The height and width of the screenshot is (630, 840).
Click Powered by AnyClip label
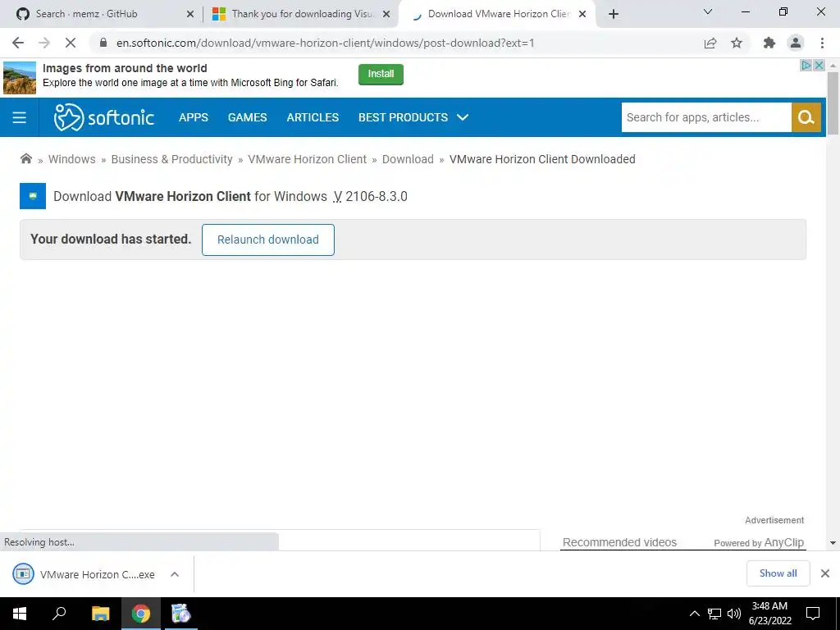759,543
